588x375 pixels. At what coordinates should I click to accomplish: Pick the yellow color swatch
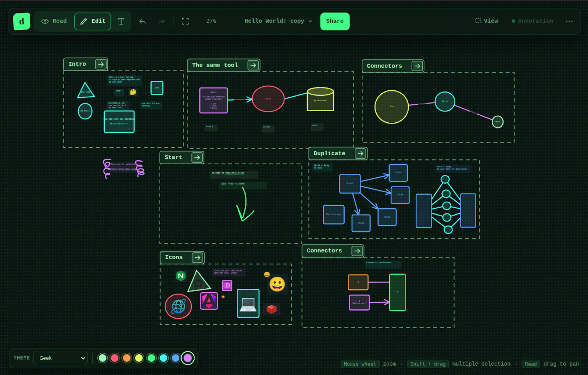click(139, 358)
